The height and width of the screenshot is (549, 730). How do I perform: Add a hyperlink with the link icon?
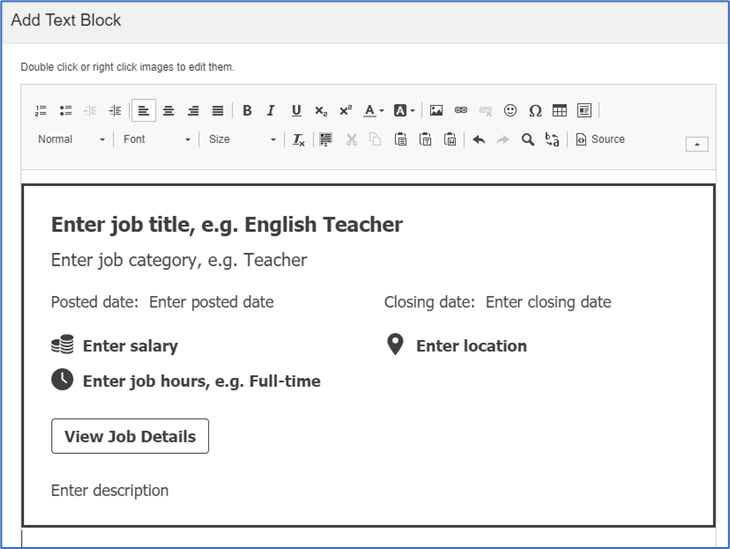pyautogui.click(x=461, y=111)
